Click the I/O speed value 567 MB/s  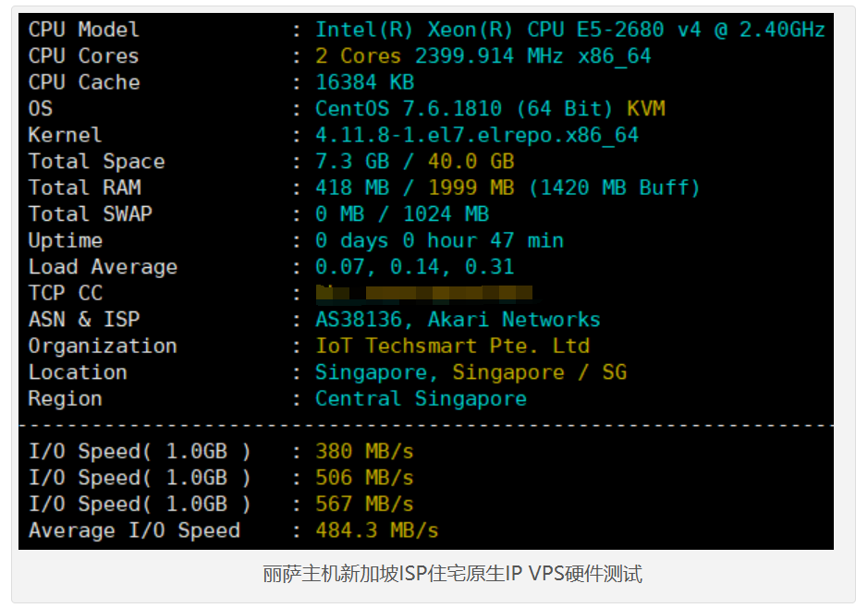(364, 505)
